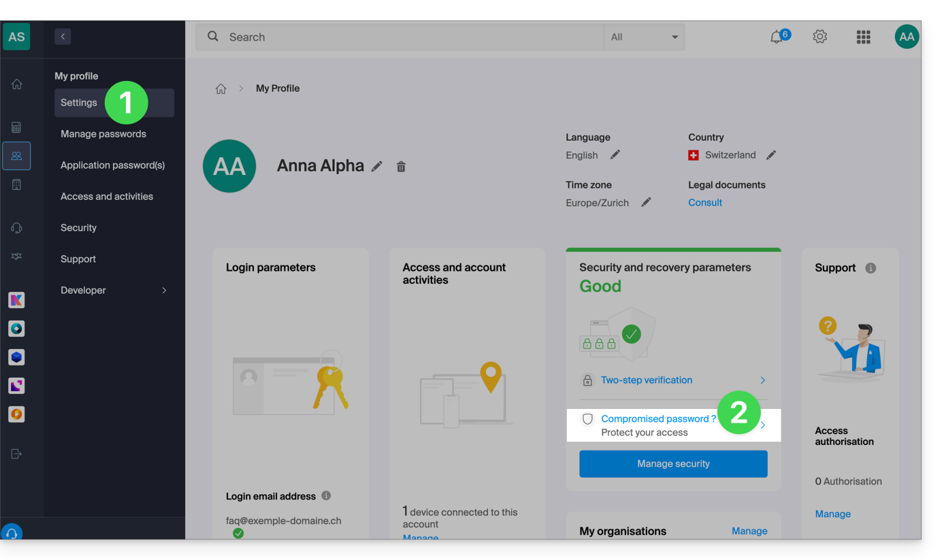Viewport: 942px width, 560px height.
Task: Click the breadcrumb home icon
Action: pyautogui.click(x=221, y=88)
